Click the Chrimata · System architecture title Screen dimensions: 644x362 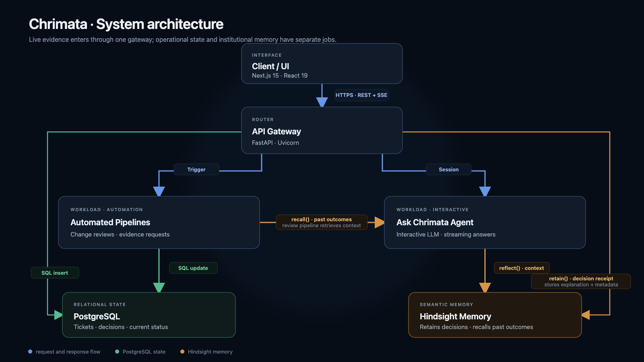126,24
